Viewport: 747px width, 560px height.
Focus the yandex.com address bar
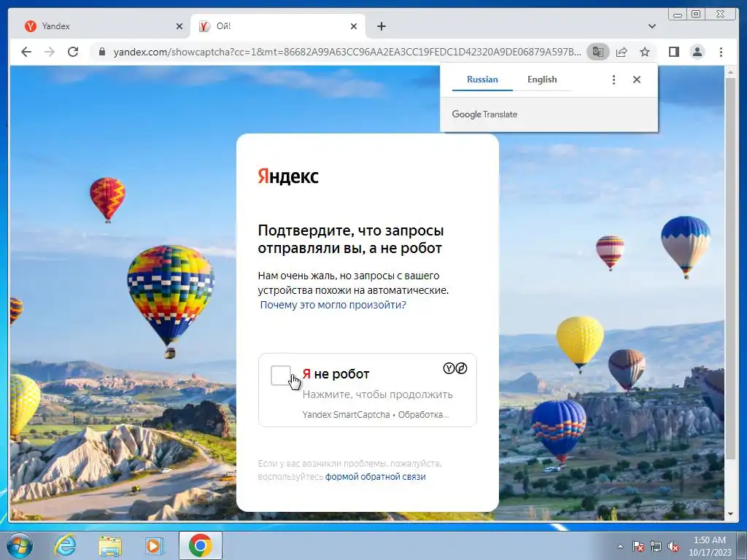(347, 52)
